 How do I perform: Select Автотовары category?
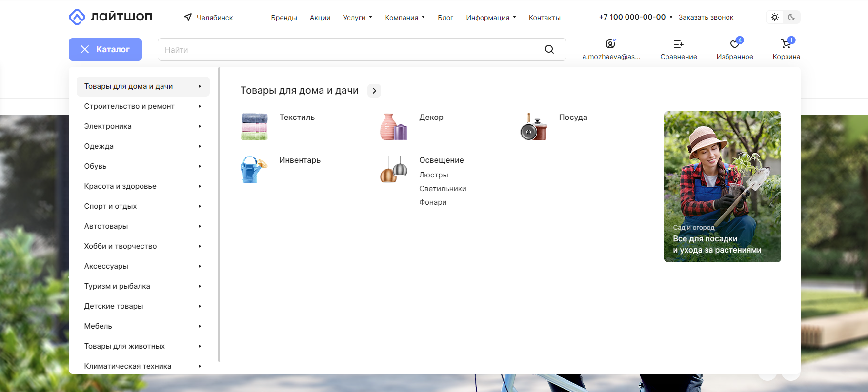click(143, 226)
